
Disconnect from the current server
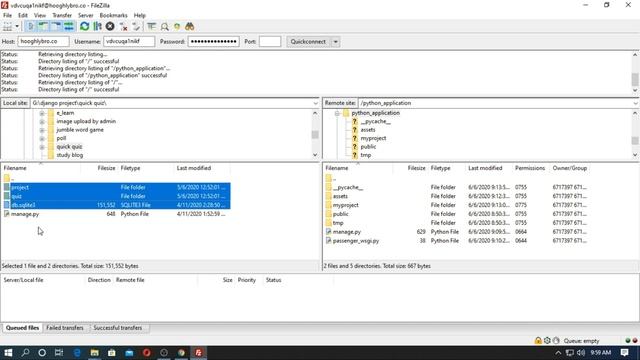coord(123,27)
